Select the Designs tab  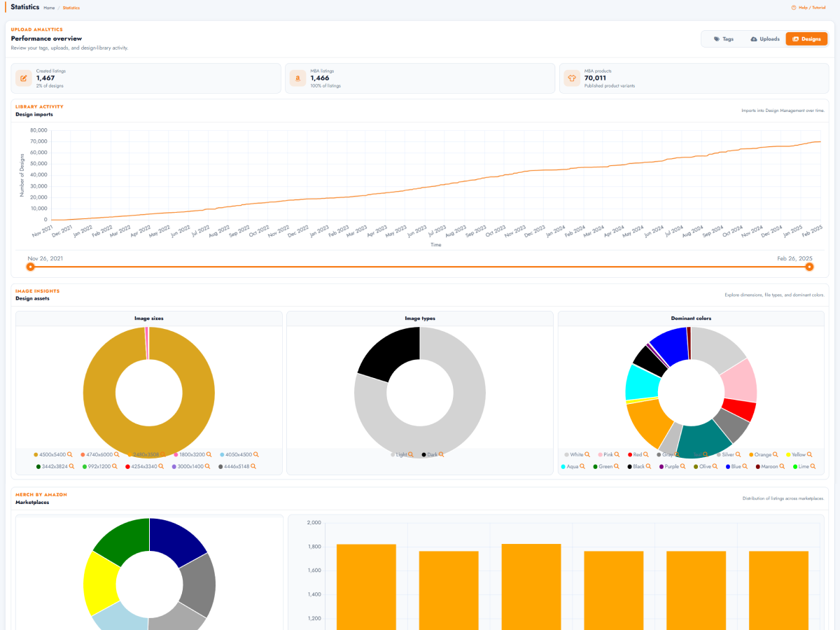coord(806,39)
